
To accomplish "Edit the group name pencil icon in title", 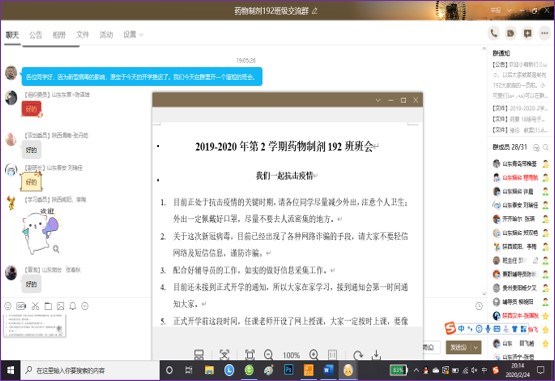I will pos(315,11).
